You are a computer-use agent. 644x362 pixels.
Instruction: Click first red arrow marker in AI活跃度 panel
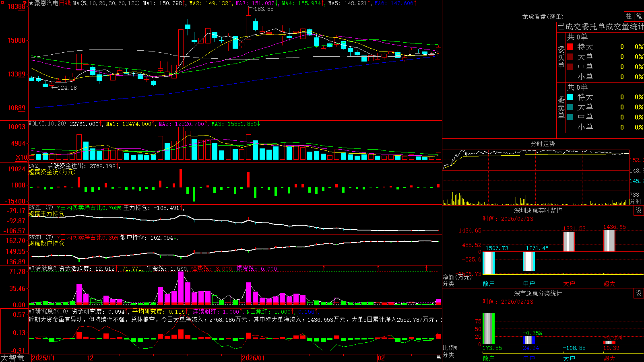point(324,268)
